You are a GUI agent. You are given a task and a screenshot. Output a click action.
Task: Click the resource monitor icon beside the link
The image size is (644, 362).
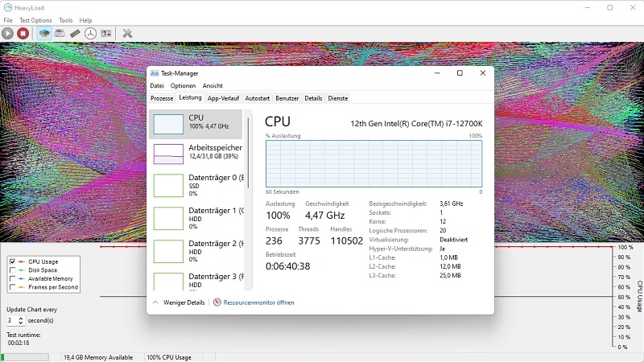click(217, 302)
